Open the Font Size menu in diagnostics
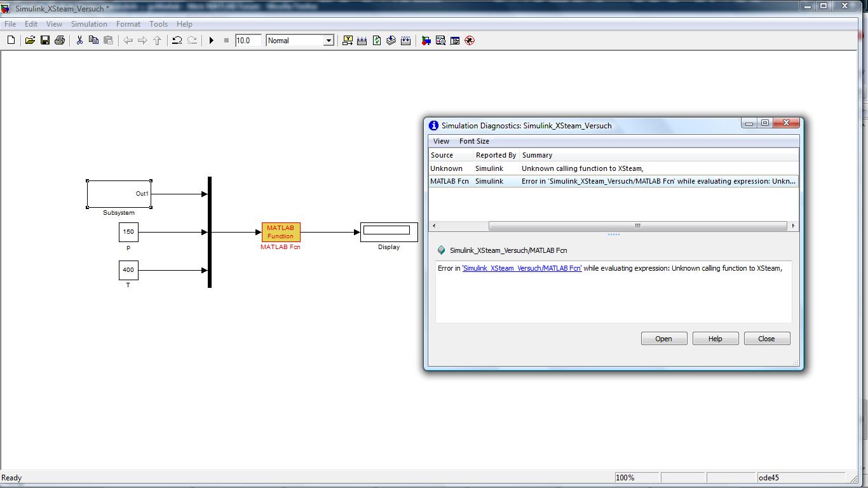Screen dimensions: 868x488 coord(474,141)
